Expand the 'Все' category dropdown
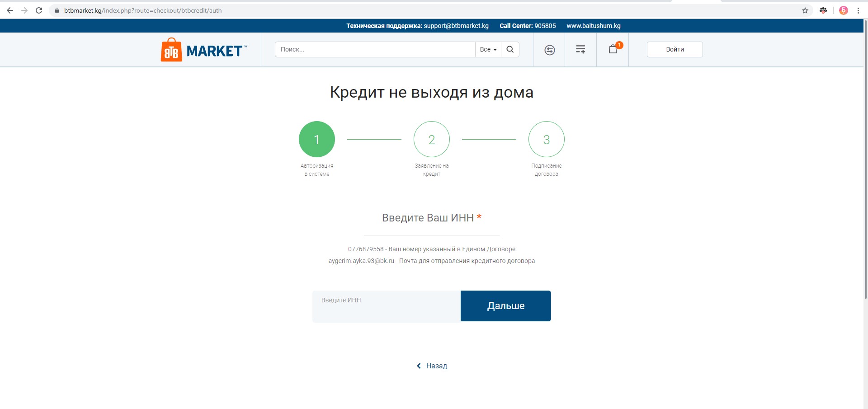The height and width of the screenshot is (409, 868). pyautogui.click(x=488, y=49)
